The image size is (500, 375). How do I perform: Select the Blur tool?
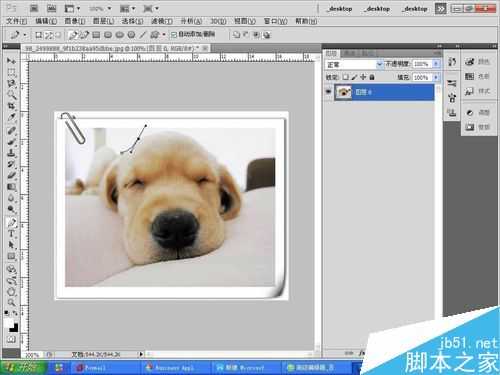click(x=11, y=198)
